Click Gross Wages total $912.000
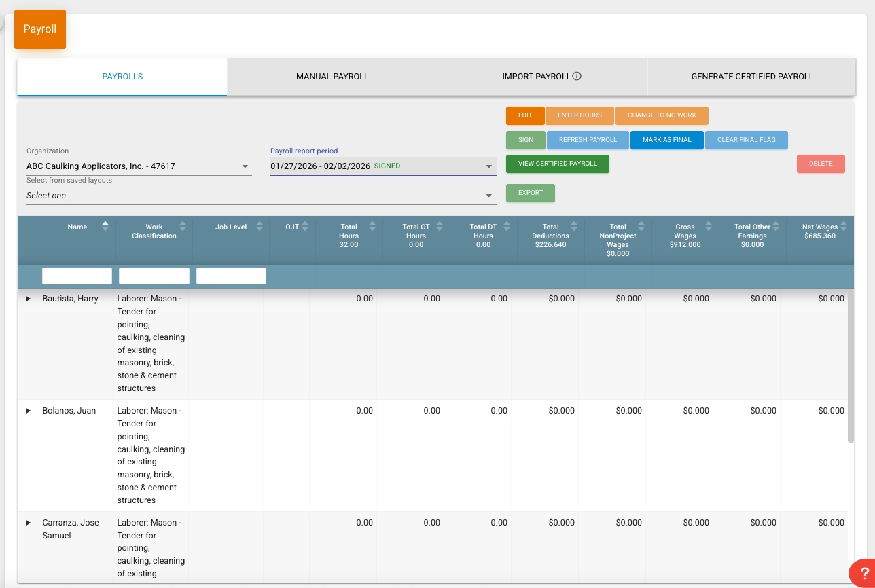The image size is (875, 588). (685, 245)
